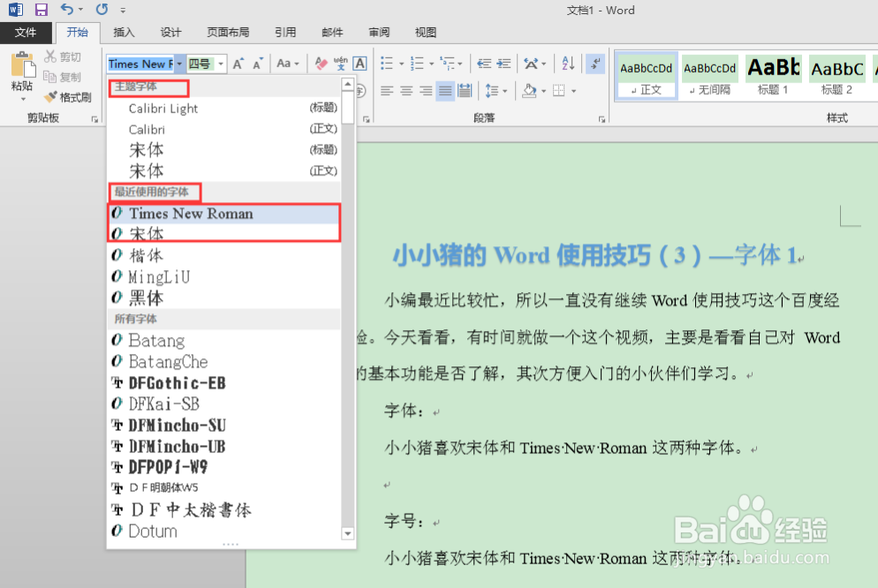Viewport: 878px width, 588px height.
Task: Click the Save icon in quick access toolbar
Action: click(x=41, y=10)
